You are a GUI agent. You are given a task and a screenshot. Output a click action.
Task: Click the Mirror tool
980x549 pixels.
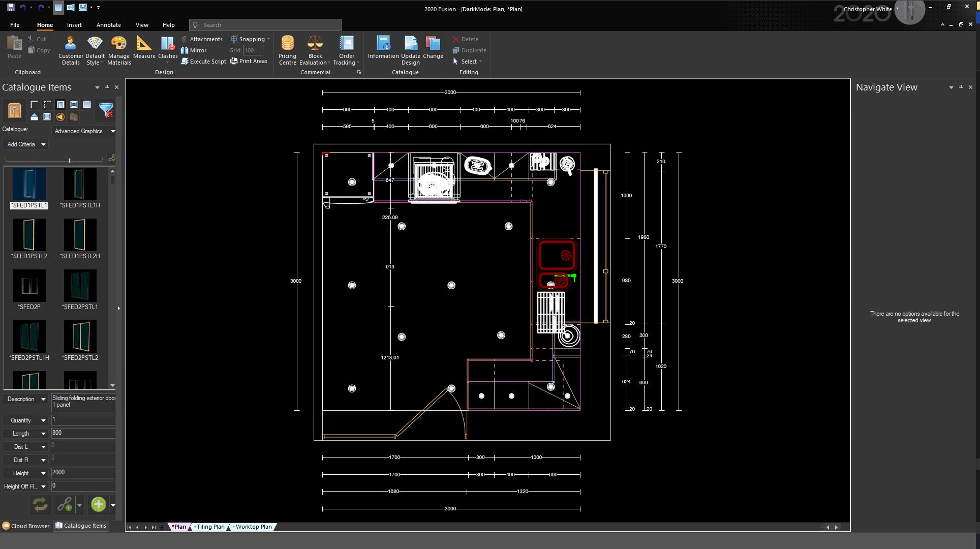pyautogui.click(x=194, y=50)
